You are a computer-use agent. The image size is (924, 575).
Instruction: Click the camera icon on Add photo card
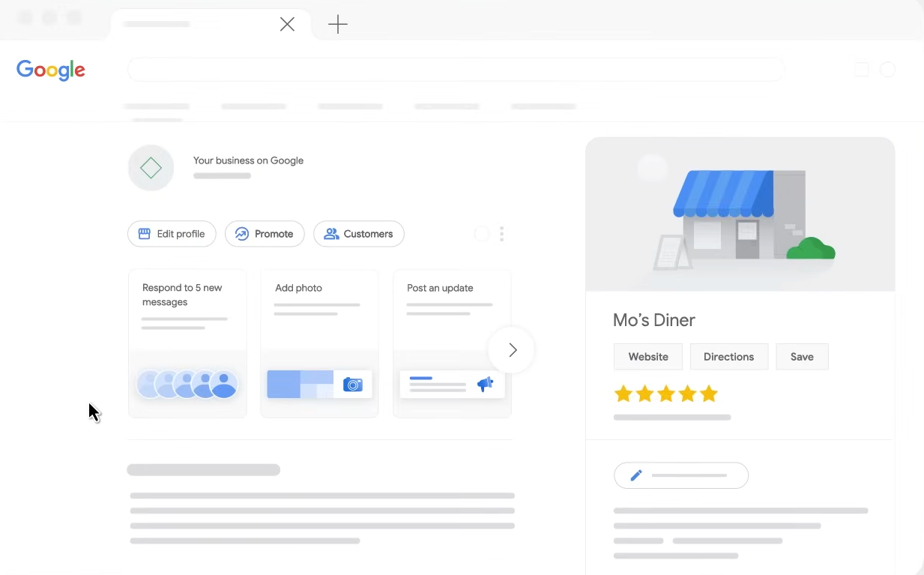[x=353, y=385]
